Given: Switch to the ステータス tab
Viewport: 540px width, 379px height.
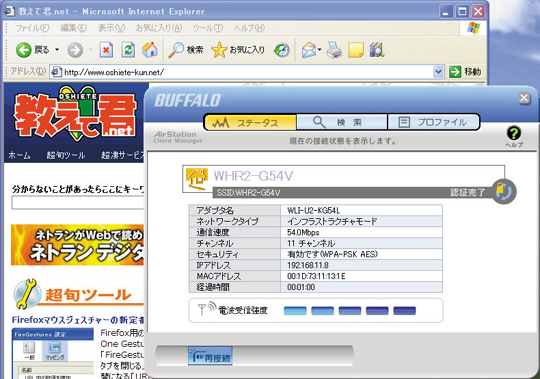Looking at the screenshot, I should tap(250, 122).
